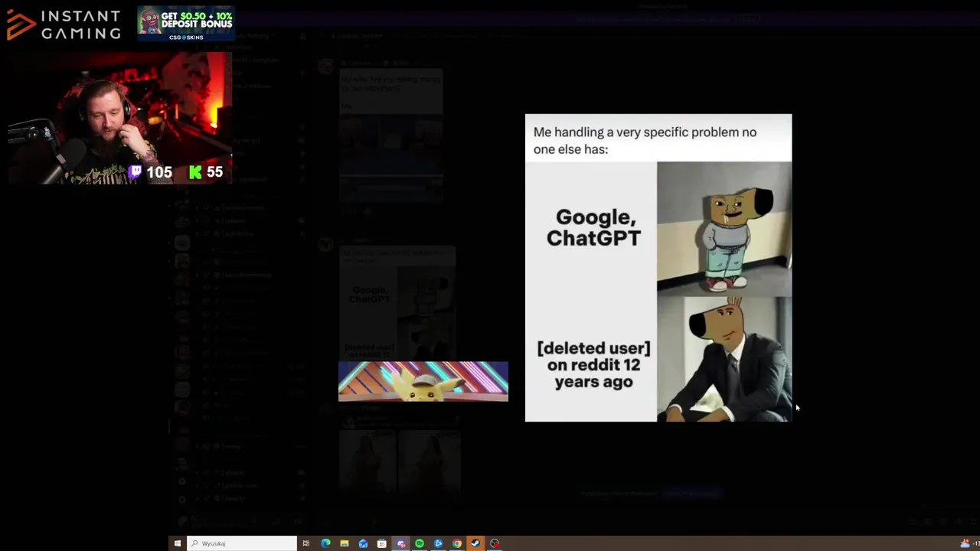Image resolution: width=980 pixels, height=551 pixels.
Task: Click the Twitch icon beside the 105 count
Action: tap(136, 172)
